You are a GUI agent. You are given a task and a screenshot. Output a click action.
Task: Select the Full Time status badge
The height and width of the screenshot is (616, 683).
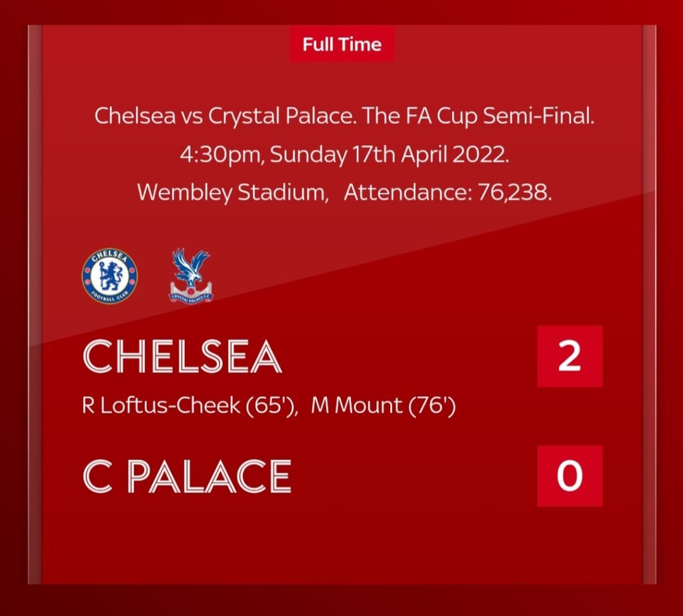point(342,45)
